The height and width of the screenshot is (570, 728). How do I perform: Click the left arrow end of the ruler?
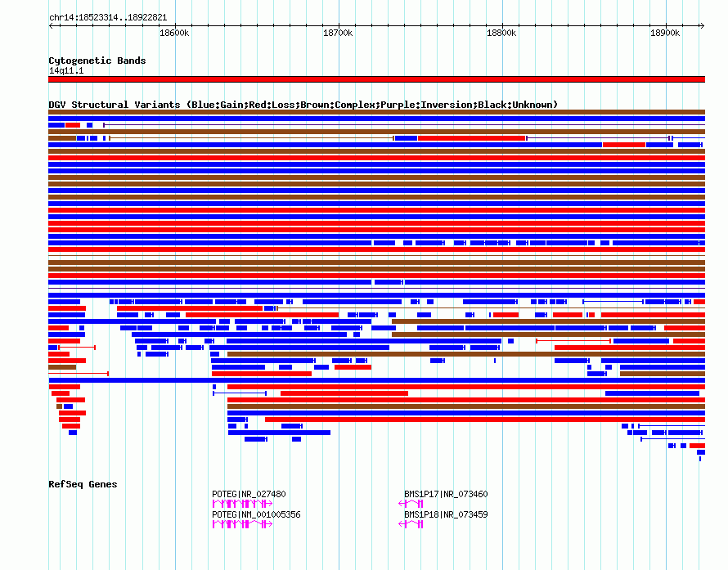[x=51, y=25]
